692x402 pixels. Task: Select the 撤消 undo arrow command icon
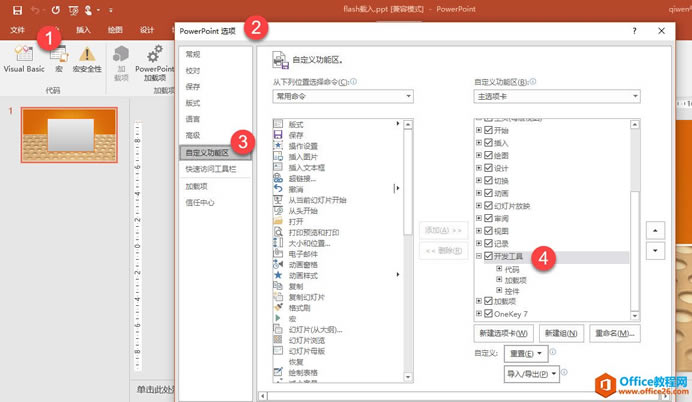point(278,189)
